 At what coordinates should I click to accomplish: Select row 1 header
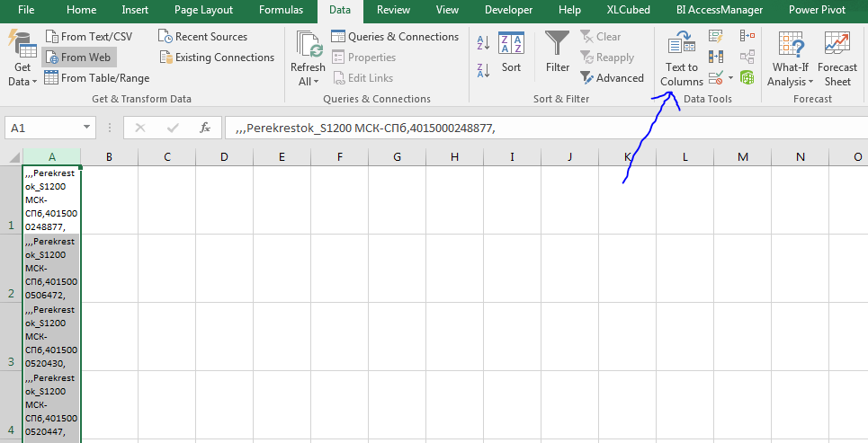[x=11, y=199]
